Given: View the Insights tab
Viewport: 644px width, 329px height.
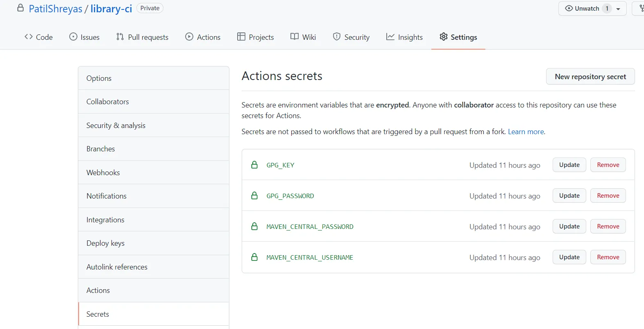Looking at the screenshot, I should [x=404, y=37].
